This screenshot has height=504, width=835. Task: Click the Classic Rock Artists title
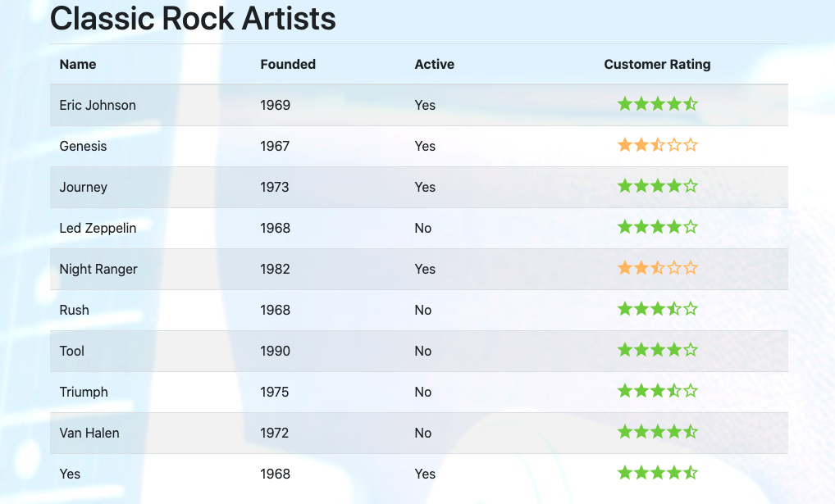point(193,19)
